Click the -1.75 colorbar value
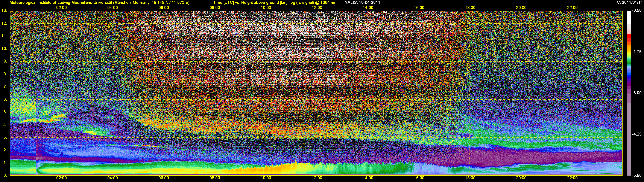This screenshot has height=182, width=644. click(x=637, y=52)
